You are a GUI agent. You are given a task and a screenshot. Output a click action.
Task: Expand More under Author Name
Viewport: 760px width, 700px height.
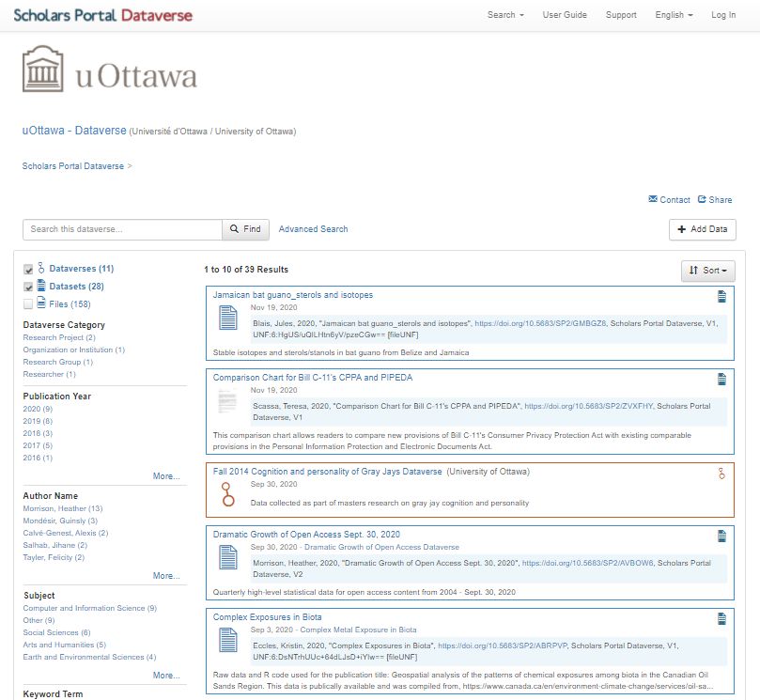(x=166, y=575)
